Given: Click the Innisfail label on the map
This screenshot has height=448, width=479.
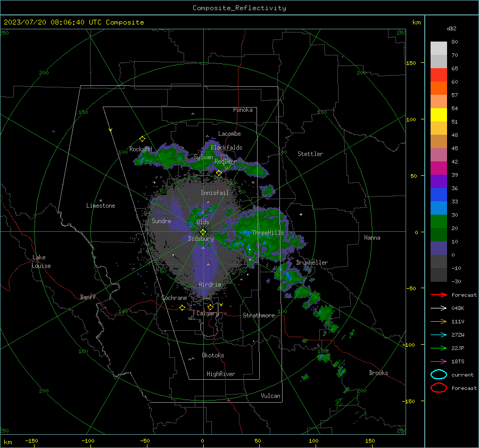Looking at the screenshot, I should 214,193.
